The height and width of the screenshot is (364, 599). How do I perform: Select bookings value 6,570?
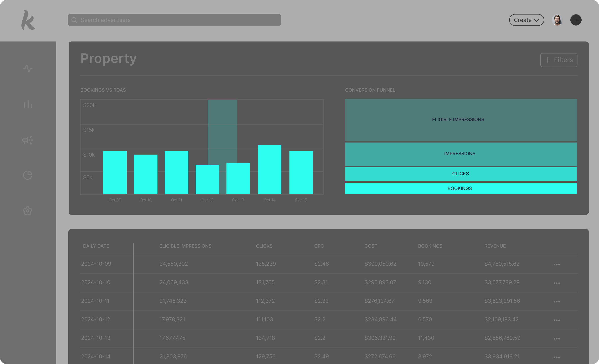coord(425,319)
